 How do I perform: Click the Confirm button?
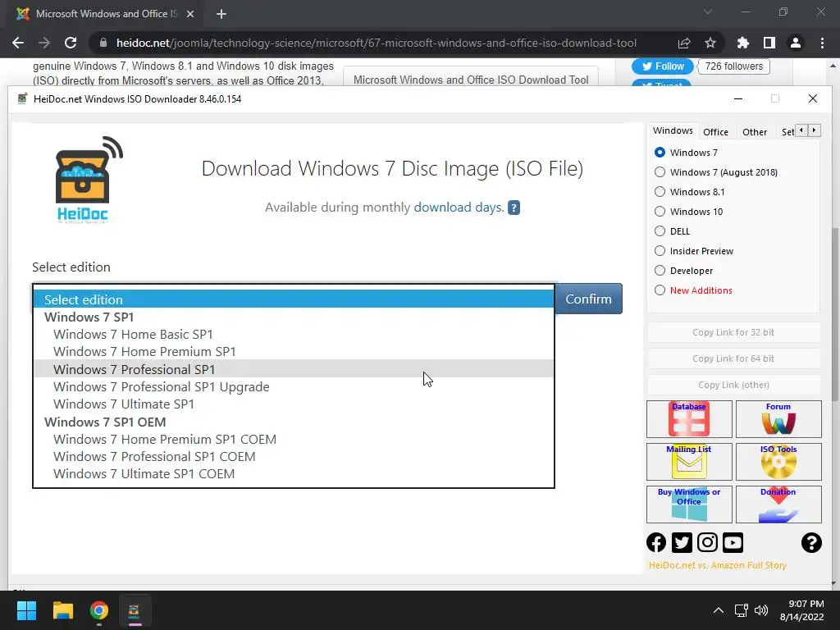coord(589,299)
